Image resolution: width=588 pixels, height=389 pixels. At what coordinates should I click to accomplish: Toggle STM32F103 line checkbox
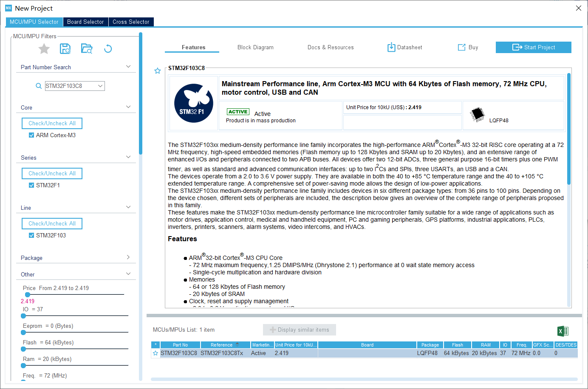pyautogui.click(x=31, y=236)
